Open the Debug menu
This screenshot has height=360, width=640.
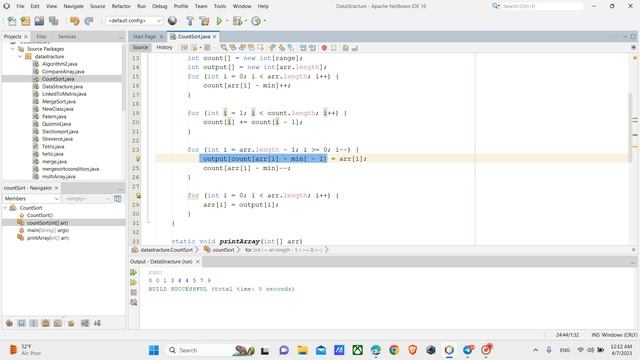point(160,6)
